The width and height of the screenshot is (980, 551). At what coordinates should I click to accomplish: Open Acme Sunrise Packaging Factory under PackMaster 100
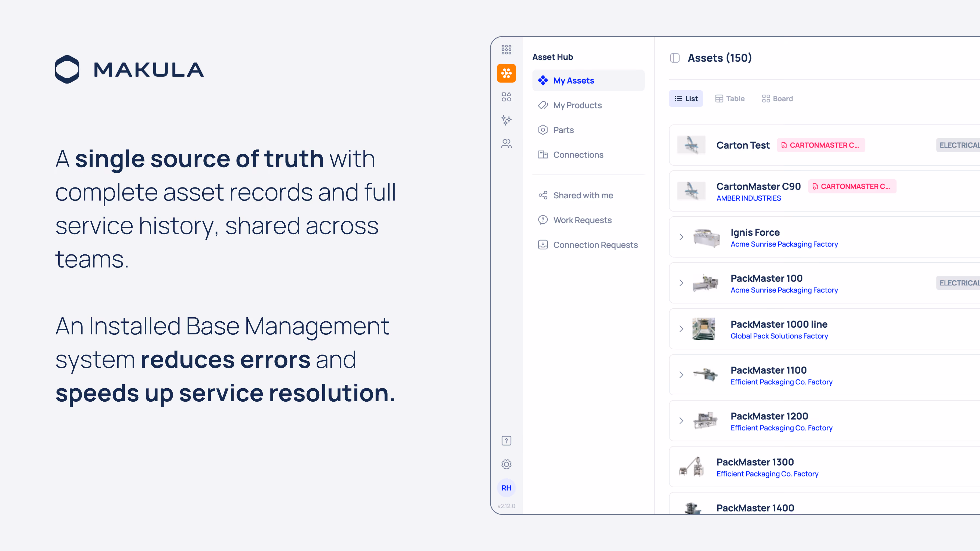[785, 290]
